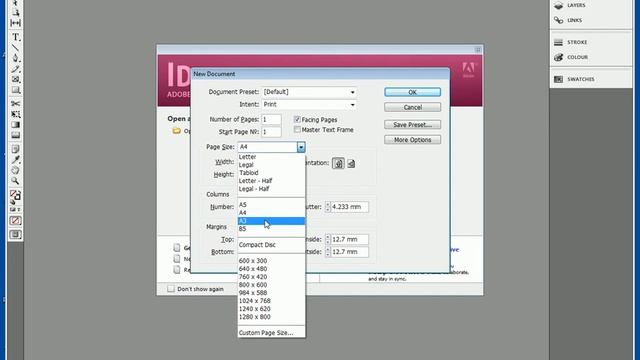The width and height of the screenshot is (640, 360).
Task: Select the Rectangle Frame tool
Action: click(16, 79)
